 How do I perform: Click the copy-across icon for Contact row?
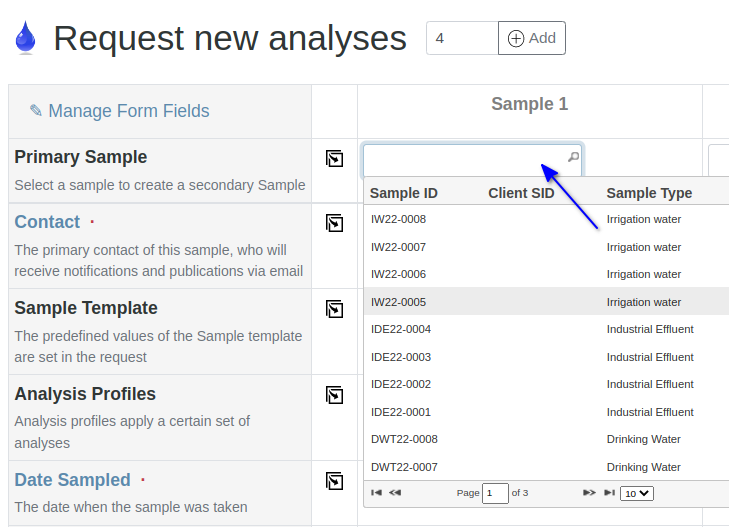tap(334, 222)
